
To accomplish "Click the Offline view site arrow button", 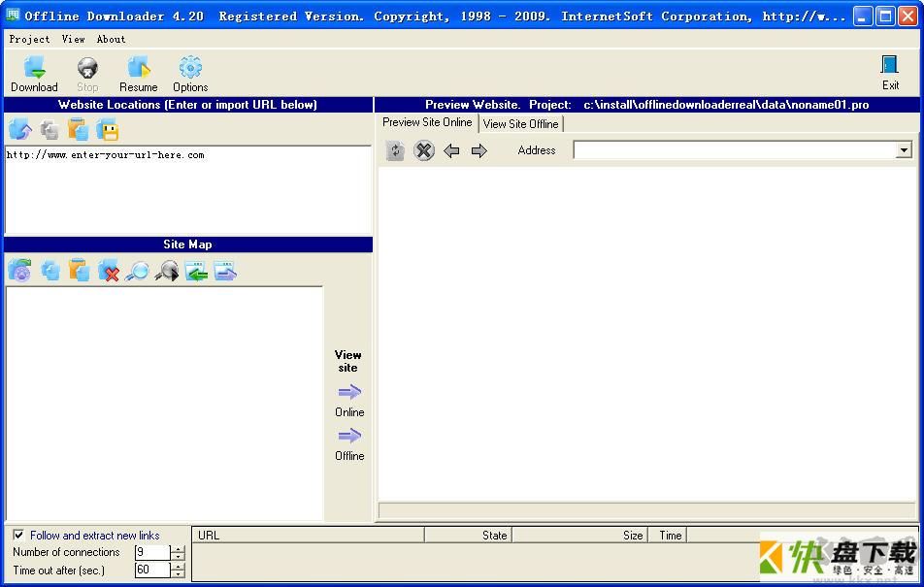I will 348,436.
